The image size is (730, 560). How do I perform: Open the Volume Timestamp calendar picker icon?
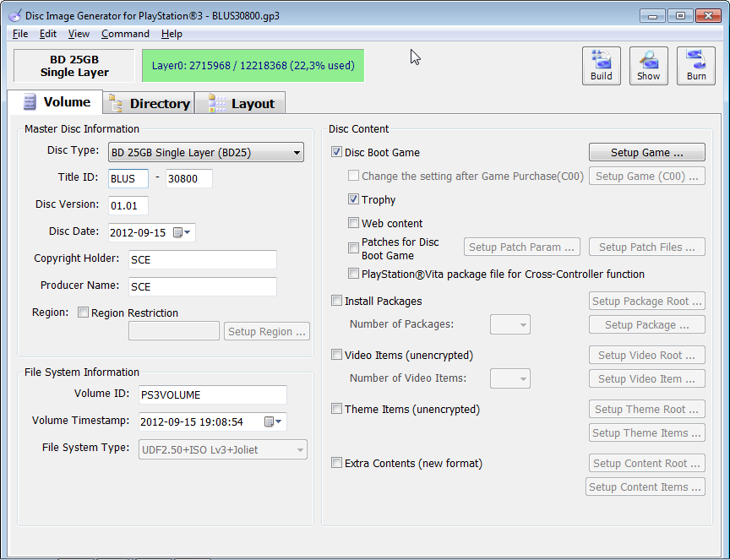[x=273, y=421]
